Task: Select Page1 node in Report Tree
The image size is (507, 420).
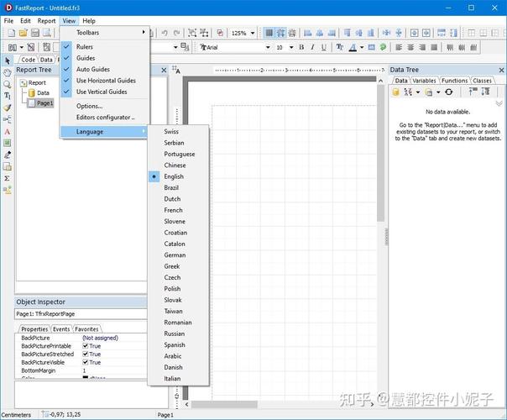Action: pos(44,103)
